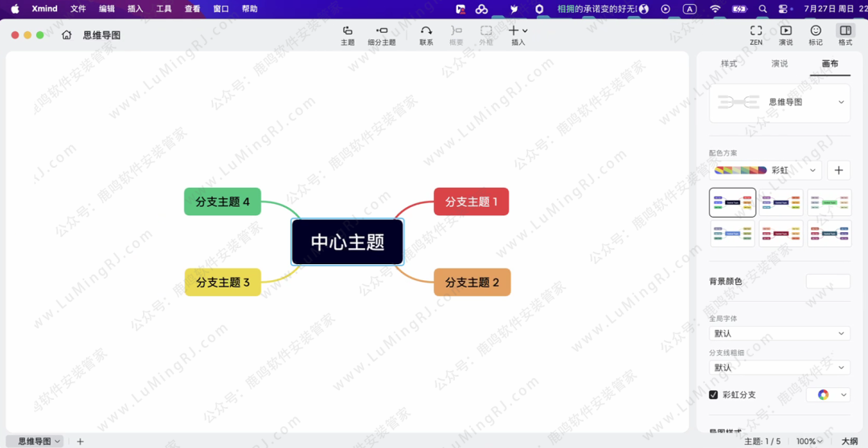Image resolution: width=868 pixels, height=448 pixels.
Task: Toggle the 格式 format panel
Action: pyautogui.click(x=845, y=35)
